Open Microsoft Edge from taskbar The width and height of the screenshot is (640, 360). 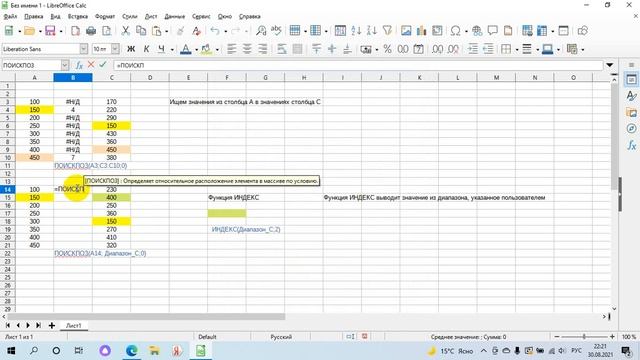[131, 351]
